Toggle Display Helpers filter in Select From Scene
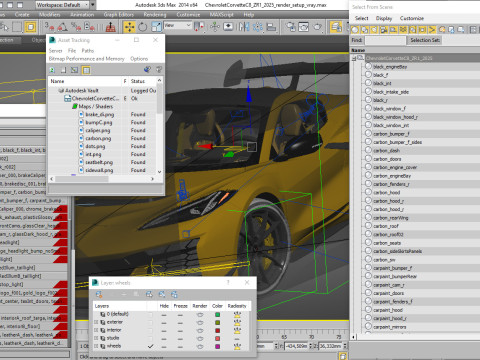Screen dimensions: 480x360 (394, 30)
